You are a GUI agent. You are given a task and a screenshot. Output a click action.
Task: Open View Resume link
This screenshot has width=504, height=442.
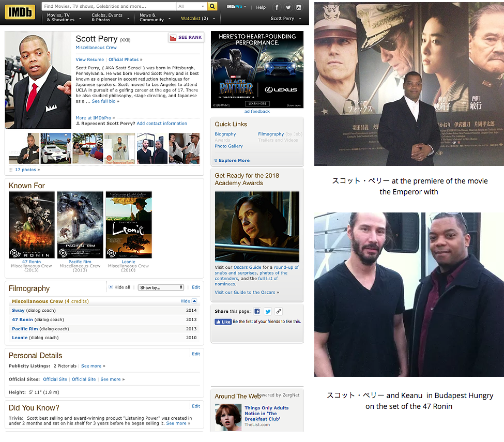click(89, 59)
